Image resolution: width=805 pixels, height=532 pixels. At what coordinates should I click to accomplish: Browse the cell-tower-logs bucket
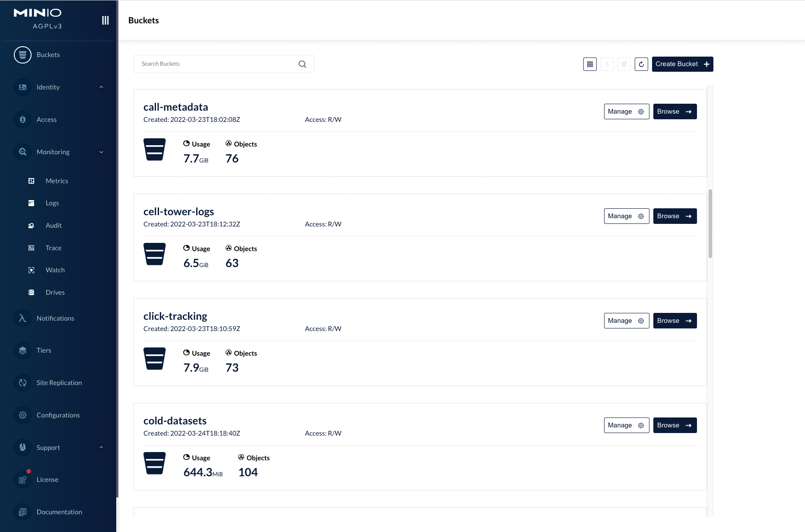pyautogui.click(x=675, y=216)
